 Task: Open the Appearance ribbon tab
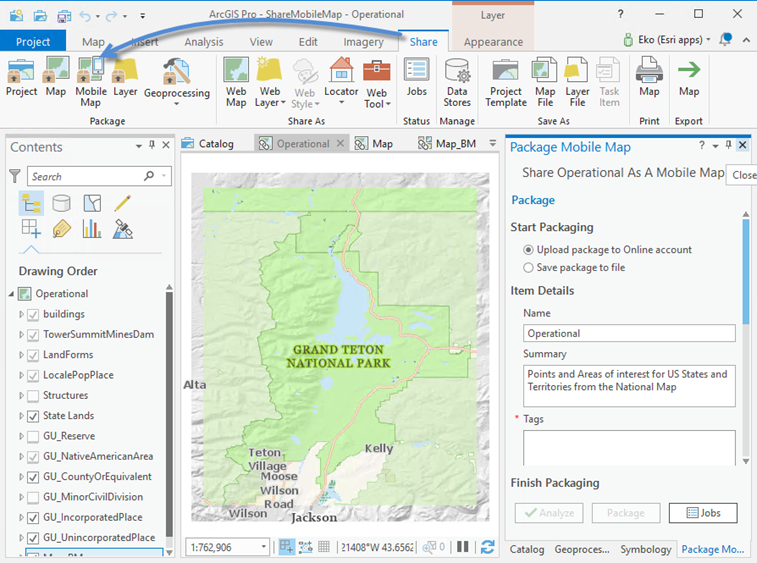493,42
